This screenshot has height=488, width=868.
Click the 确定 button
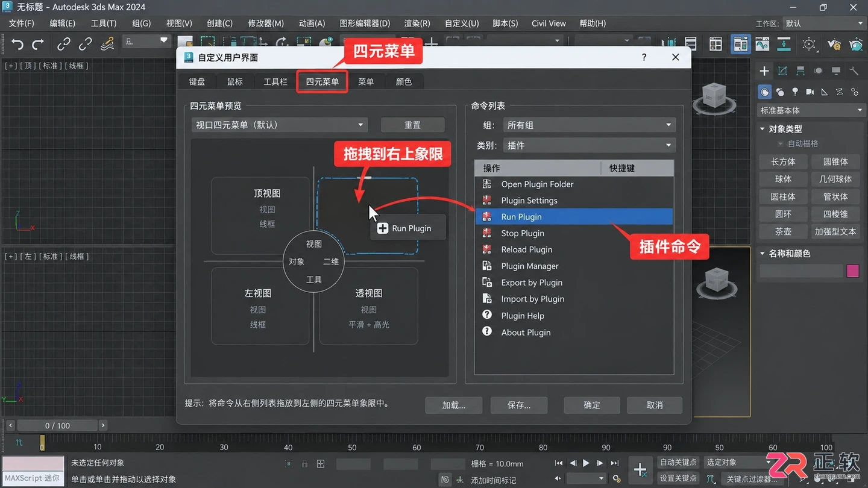click(x=592, y=405)
